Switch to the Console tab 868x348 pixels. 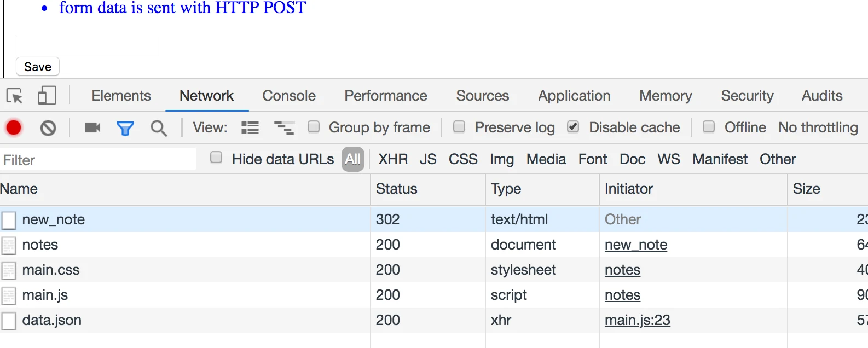click(289, 96)
